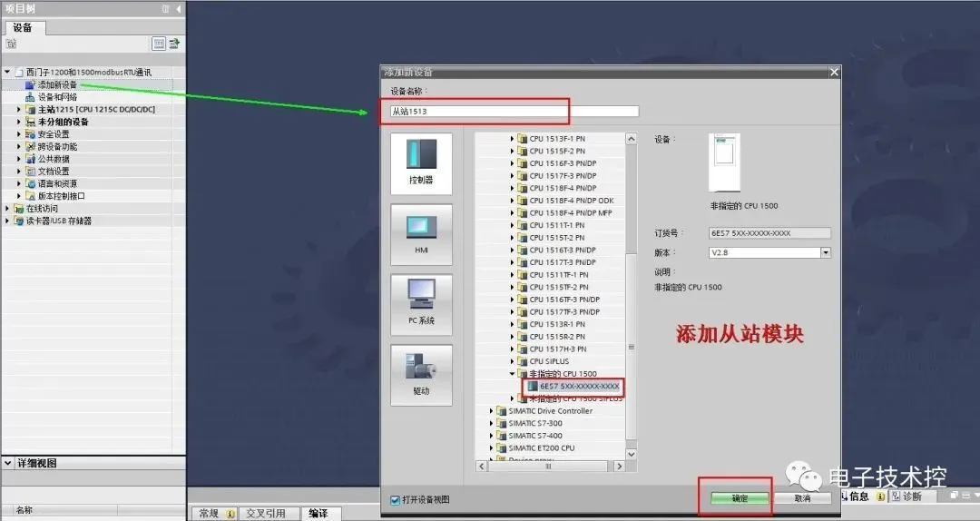Select the PC 系统 device category

(421, 305)
